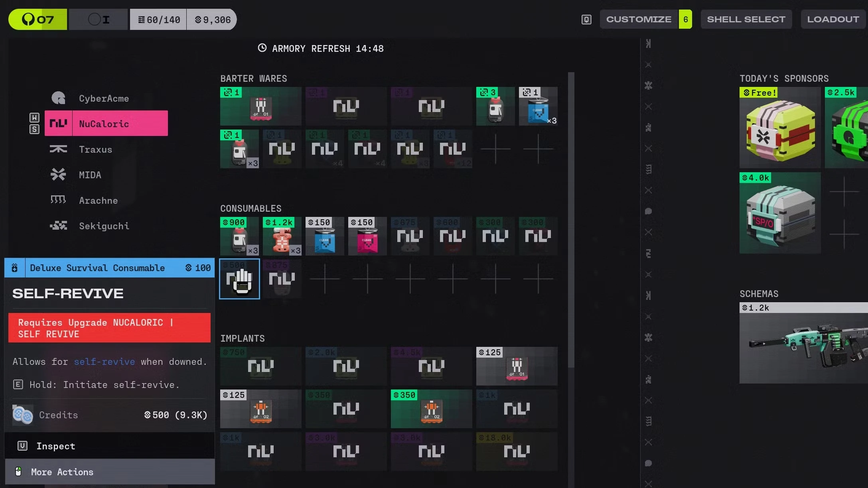The height and width of the screenshot is (488, 868).
Task: Select the 1.2k credit red consumable
Action: coord(282,236)
